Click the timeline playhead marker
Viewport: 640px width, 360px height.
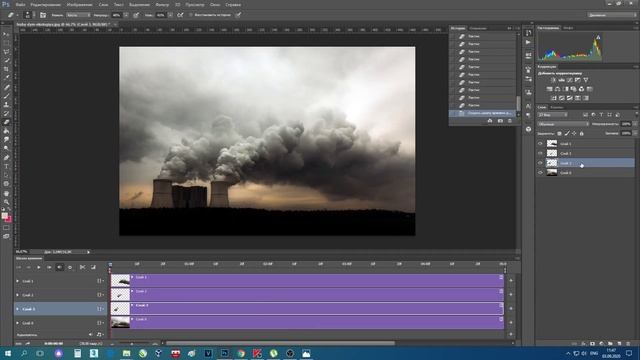pos(110,265)
